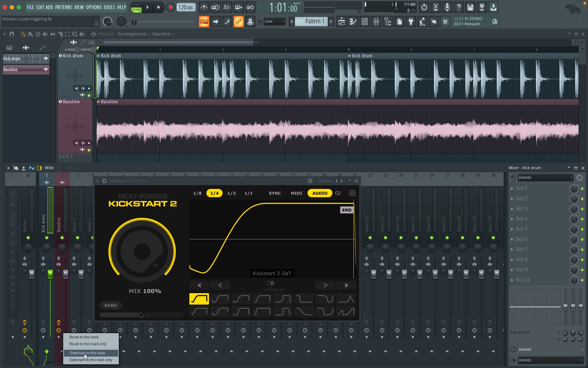Select the paint brush tool in Playlist
The image size is (588, 368).
(30, 34)
